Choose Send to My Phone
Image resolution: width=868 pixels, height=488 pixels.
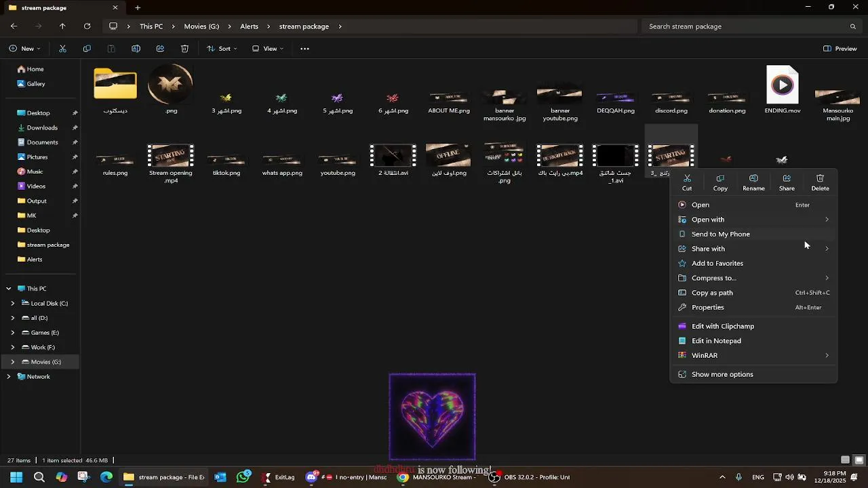point(753,234)
